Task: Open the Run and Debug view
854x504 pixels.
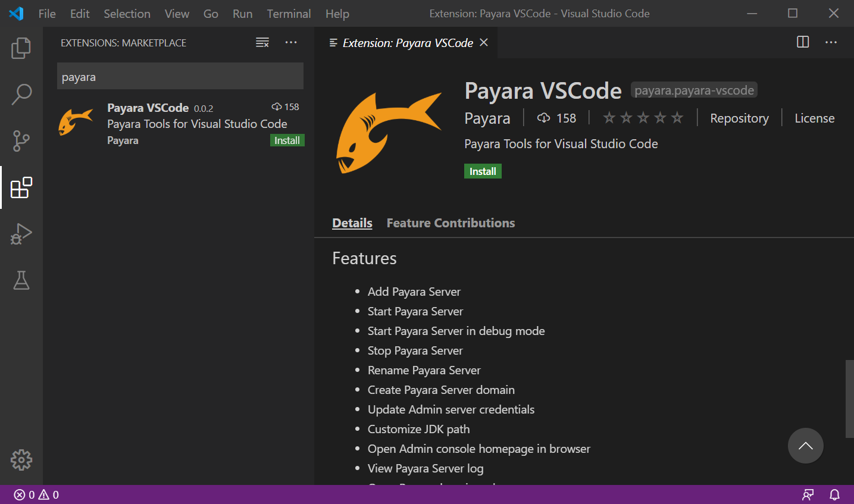Action: [21, 234]
